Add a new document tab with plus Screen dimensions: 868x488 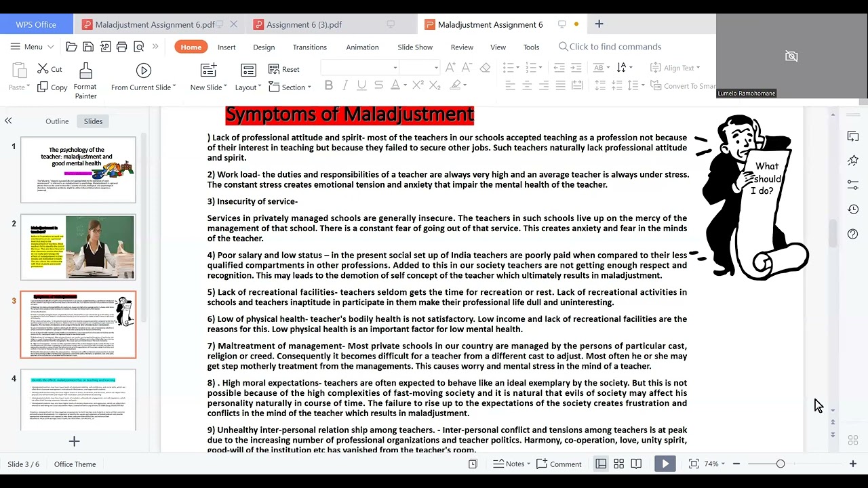599,24
